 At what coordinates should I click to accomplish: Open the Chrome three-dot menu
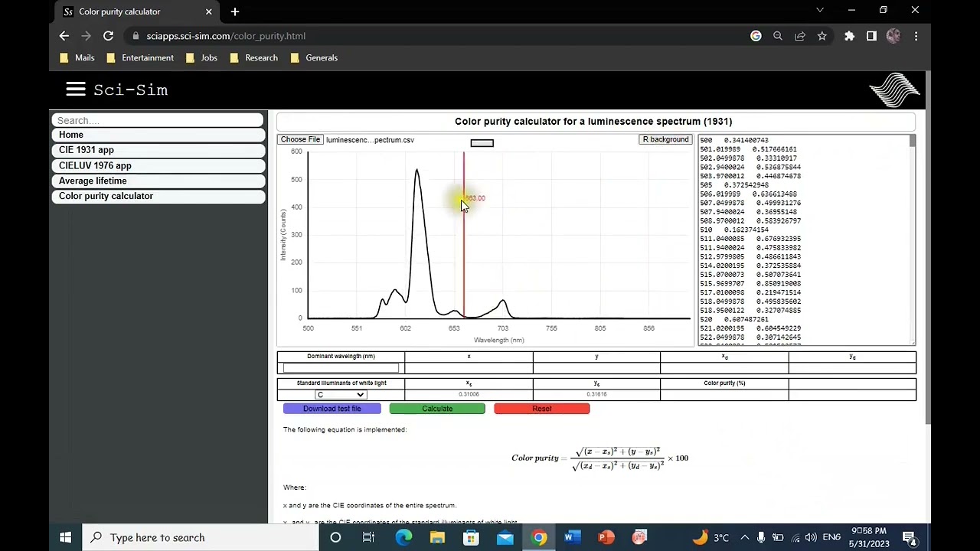(x=916, y=36)
